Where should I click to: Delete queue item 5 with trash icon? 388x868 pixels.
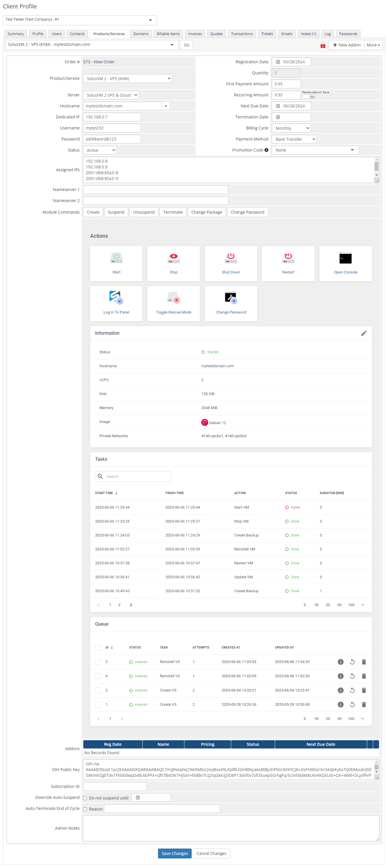pyautogui.click(x=363, y=662)
